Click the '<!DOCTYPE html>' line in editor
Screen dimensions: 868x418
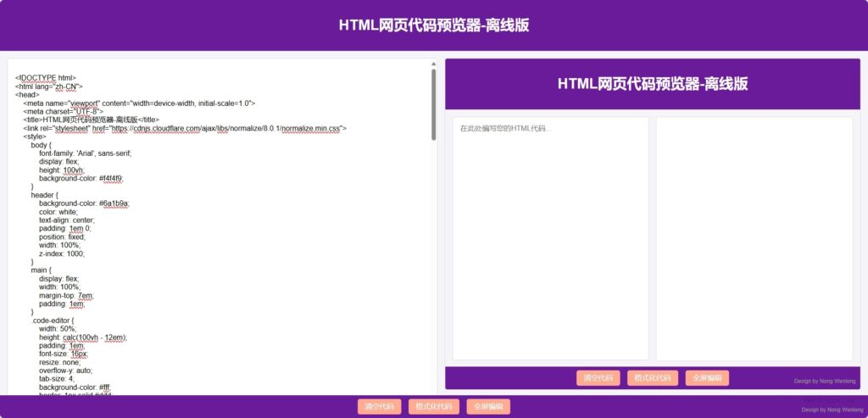pyautogui.click(x=46, y=77)
